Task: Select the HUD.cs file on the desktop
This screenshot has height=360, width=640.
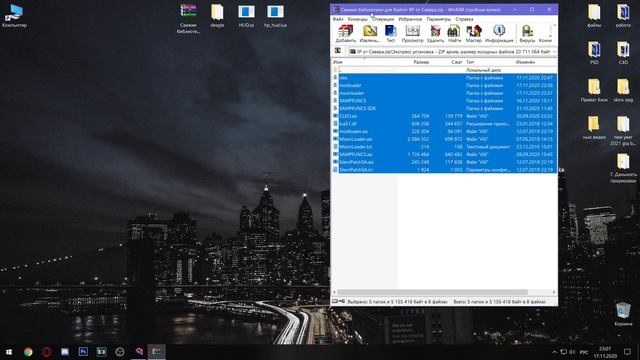Action: pyautogui.click(x=246, y=16)
